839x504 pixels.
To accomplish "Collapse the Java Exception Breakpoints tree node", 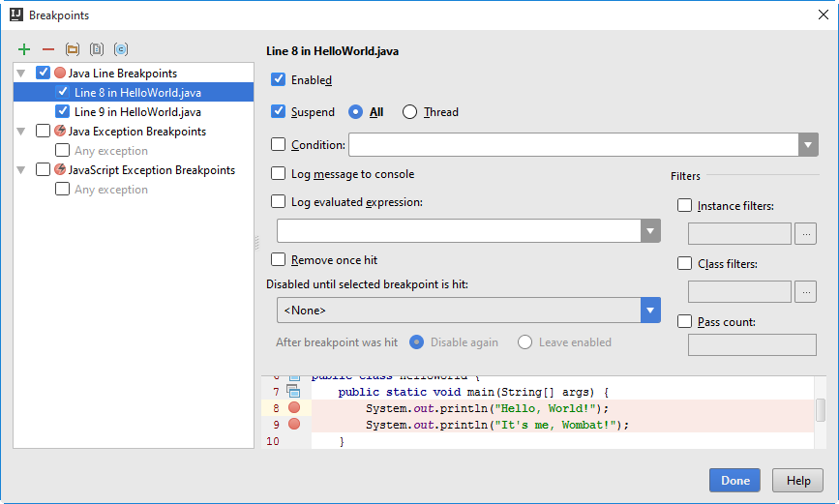I will tap(21, 132).
